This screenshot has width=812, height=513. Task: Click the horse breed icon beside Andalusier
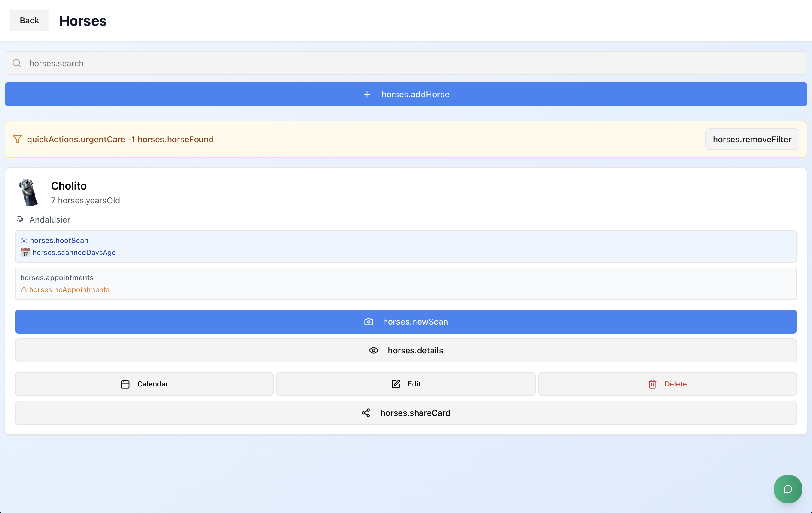(20, 220)
